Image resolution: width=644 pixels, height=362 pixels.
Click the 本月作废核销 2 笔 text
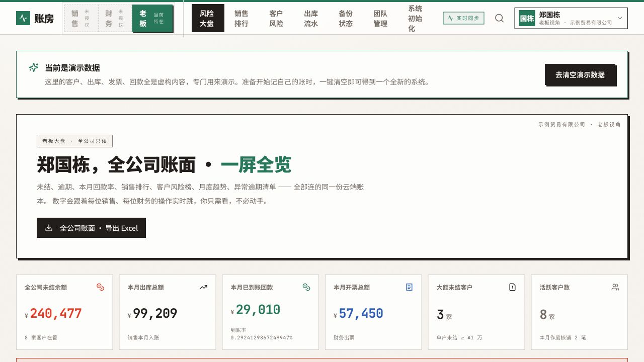[562, 337]
